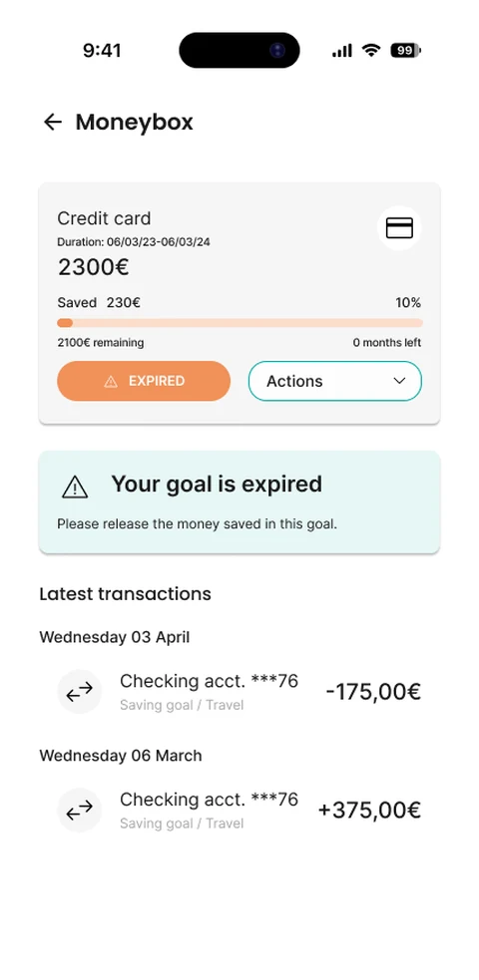
Task: Click the credit card icon in goal card
Action: (x=399, y=228)
